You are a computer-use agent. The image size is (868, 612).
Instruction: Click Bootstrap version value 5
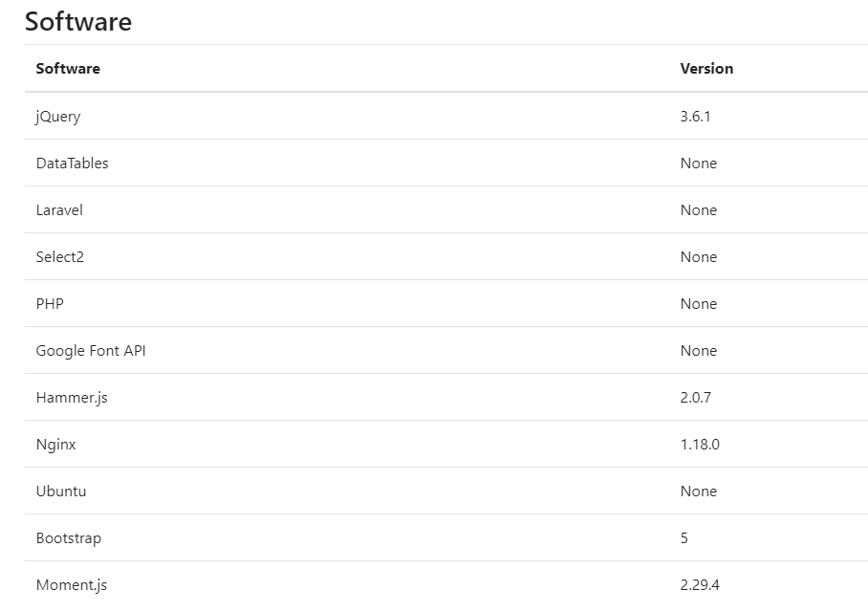tap(684, 538)
